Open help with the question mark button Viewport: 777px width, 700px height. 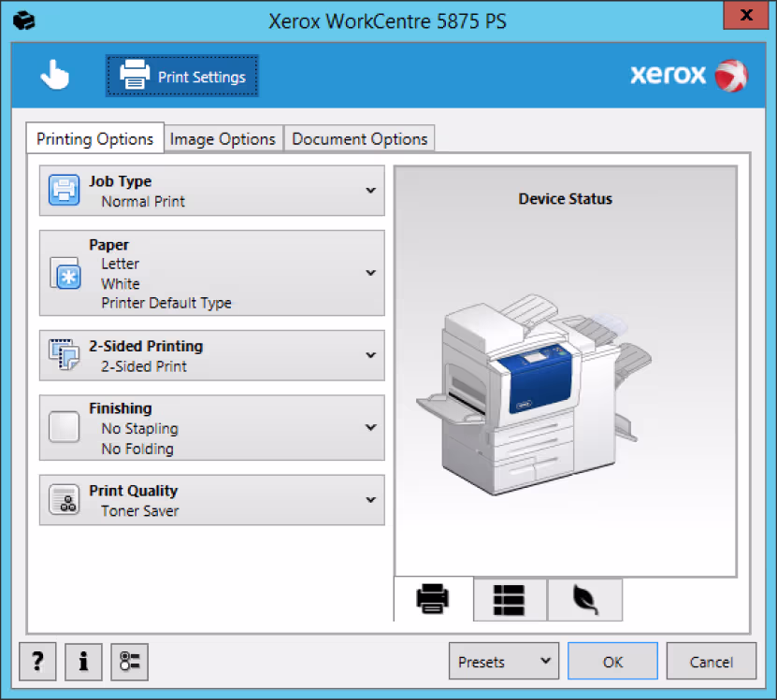pos(37,662)
